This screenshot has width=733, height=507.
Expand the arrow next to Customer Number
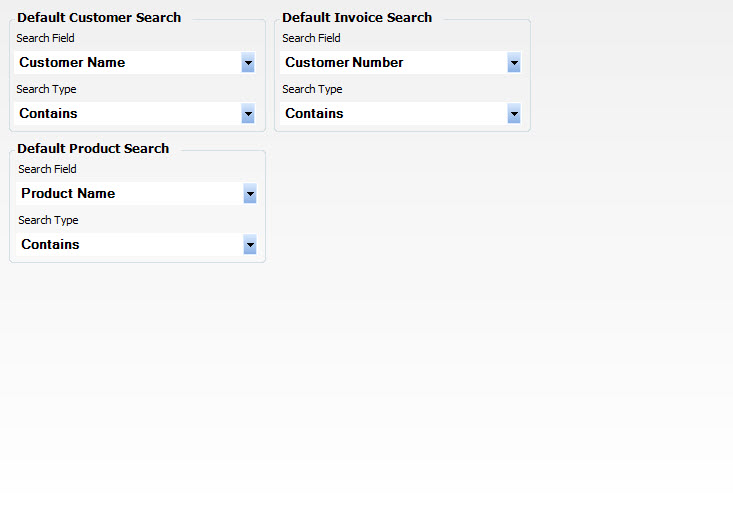[x=514, y=63]
